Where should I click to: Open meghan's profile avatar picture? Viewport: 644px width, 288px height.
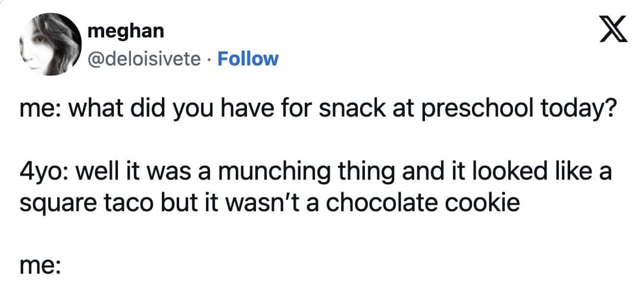click(49, 44)
